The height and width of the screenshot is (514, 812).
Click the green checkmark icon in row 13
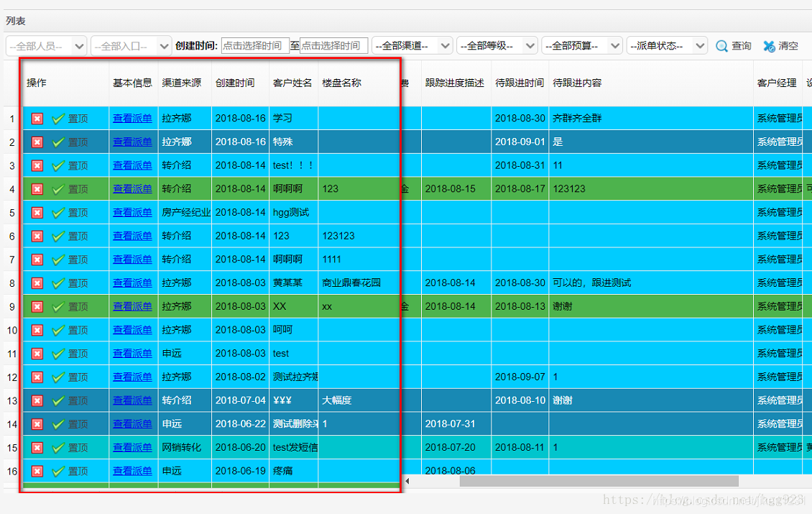pyautogui.click(x=58, y=400)
